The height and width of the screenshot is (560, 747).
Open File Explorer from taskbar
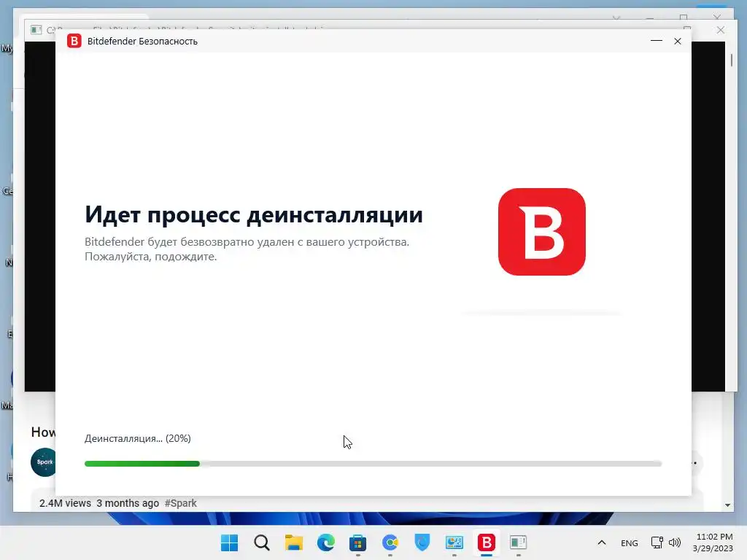pyautogui.click(x=293, y=542)
